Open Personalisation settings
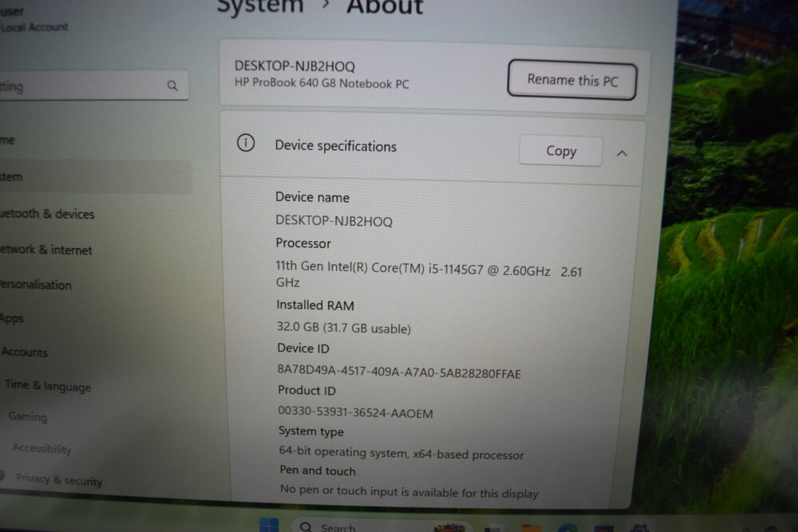This screenshot has width=798, height=532. 36,284
